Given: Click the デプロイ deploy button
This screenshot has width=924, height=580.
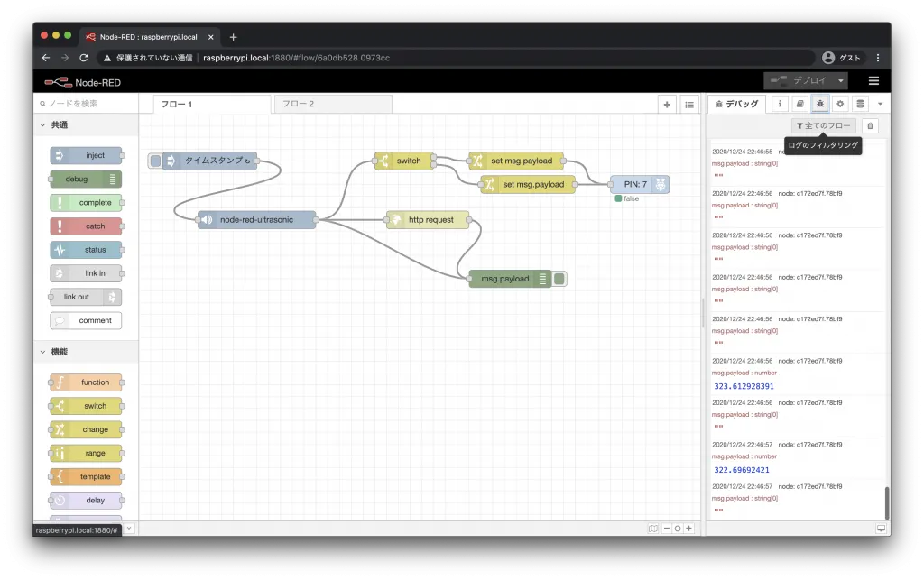Looking at the screenshot, I should 798,80.
